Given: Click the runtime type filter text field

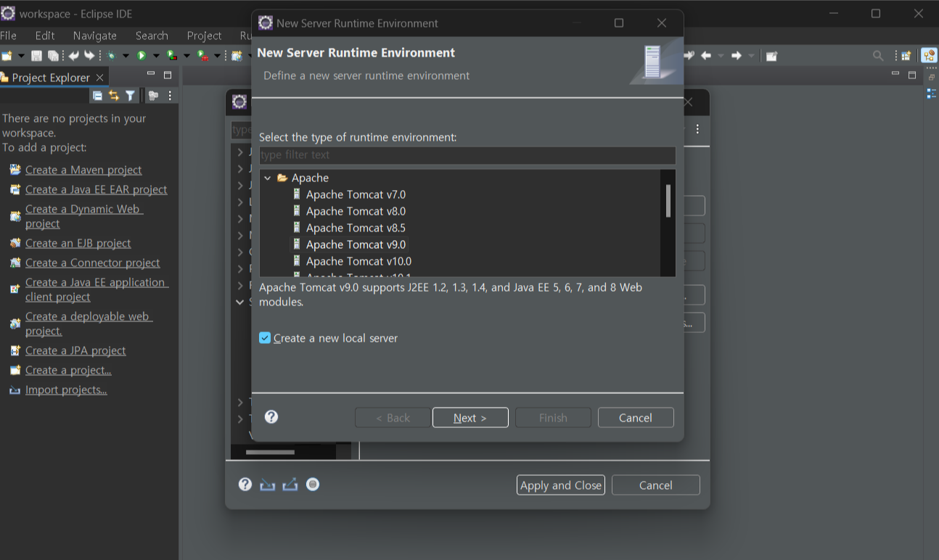Looking at the screenshot, I should pyautogui.click(x=467, y=155).
